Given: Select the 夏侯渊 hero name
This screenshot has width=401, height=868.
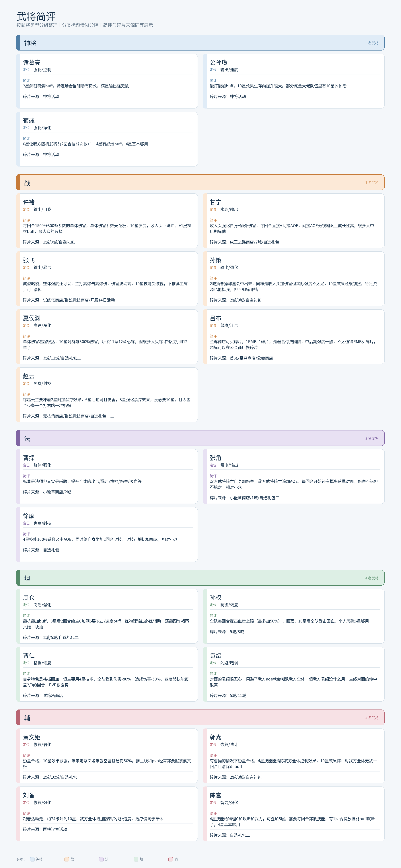Looking at the screenshot, I should point(32,318).
